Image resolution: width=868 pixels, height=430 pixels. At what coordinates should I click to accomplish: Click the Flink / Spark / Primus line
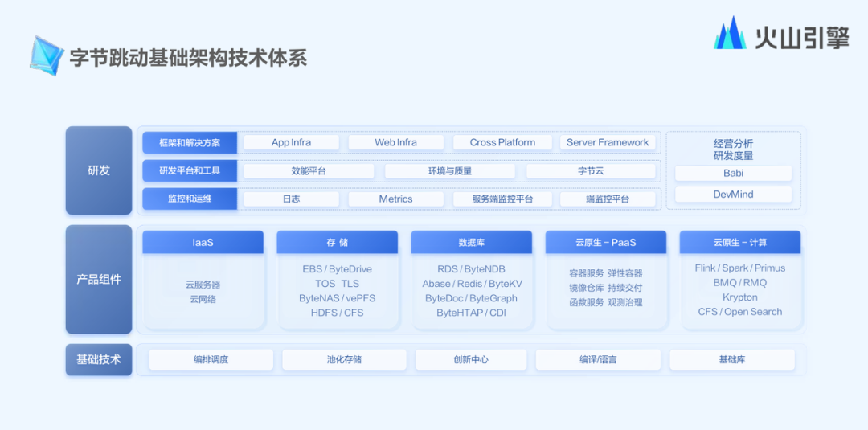pyautogui.click(x=740, y=268)
